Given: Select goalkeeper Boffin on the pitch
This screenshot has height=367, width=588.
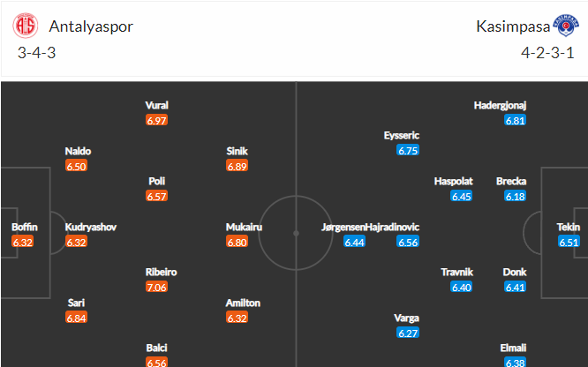Looking at the screenshot, I should [25, 228].
